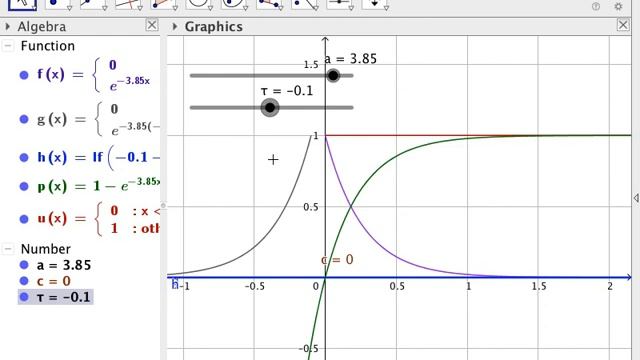Open Slider tool dropdown arrow
Viewport: 640px width, 360px height.
pyautogui.click(x=351, y=8)
